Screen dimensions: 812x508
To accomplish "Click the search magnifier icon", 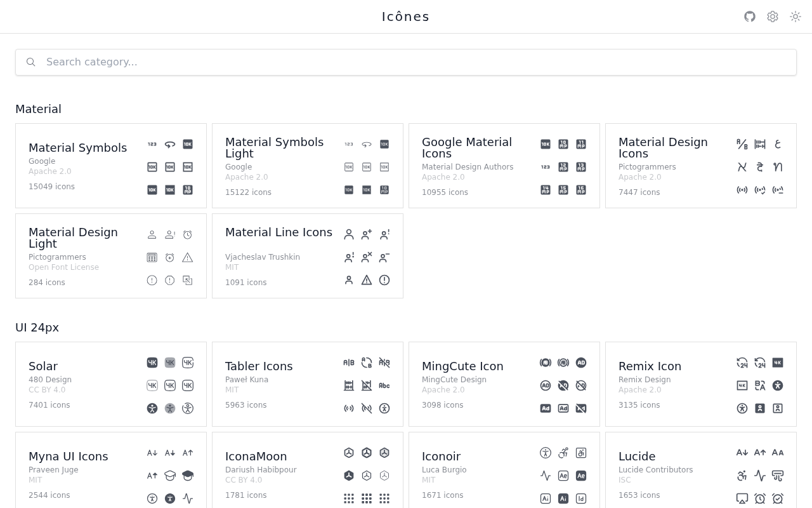I will coord(30,62).
